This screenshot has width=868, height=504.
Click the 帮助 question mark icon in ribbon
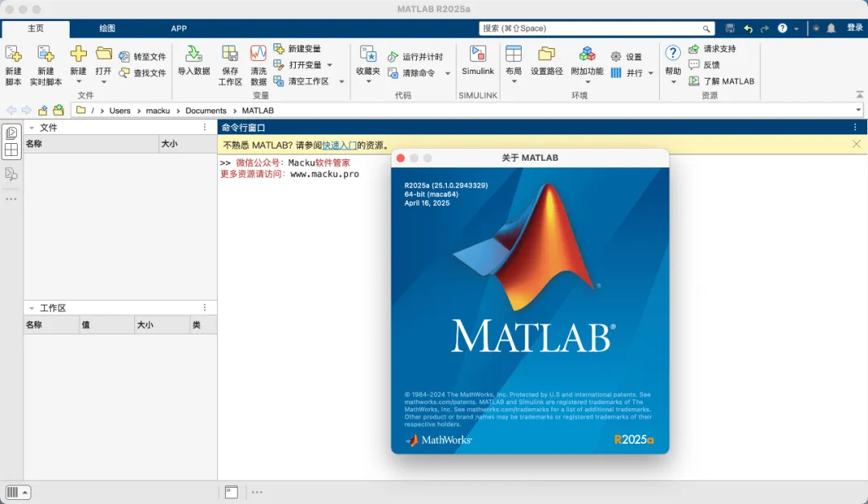tap(673, 53)
